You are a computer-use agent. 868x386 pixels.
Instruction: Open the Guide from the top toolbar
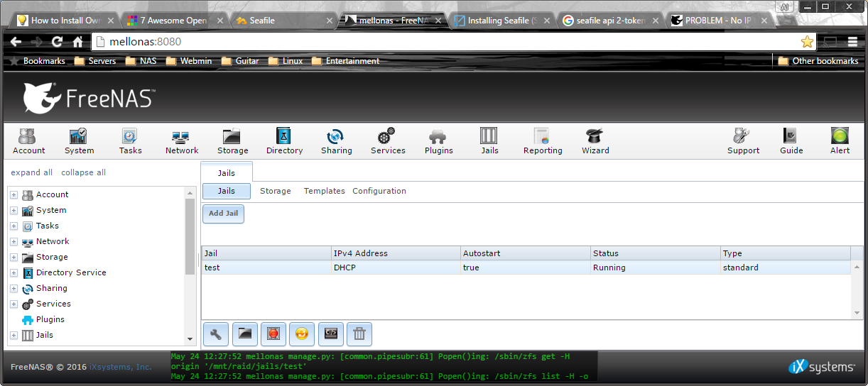tap(791, 141)
